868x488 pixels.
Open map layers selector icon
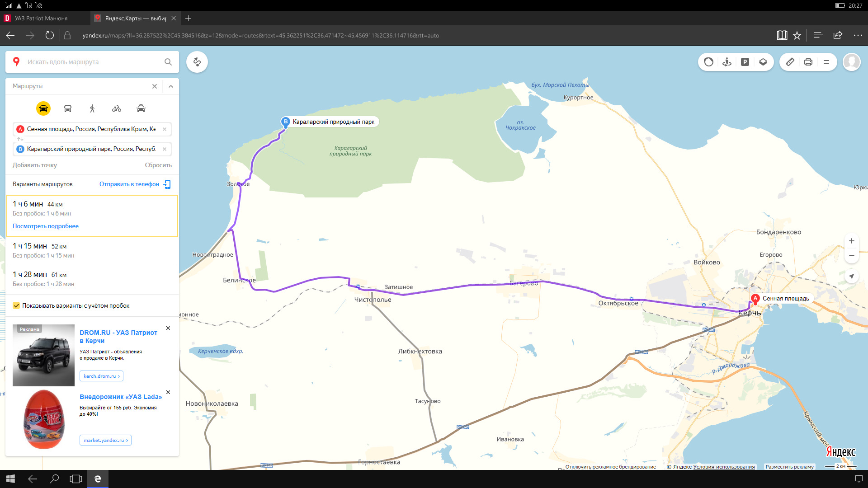point(763,62)
